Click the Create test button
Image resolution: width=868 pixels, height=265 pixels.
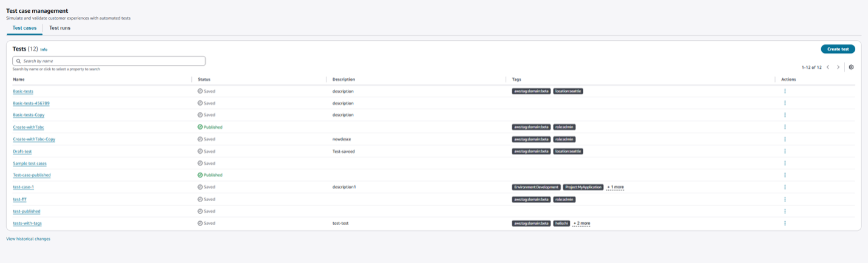[838, 49]
